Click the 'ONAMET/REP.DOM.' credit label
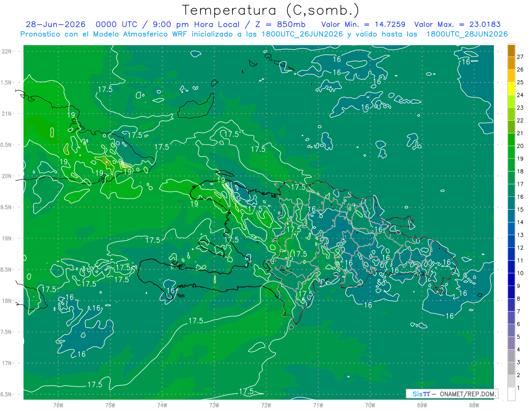The image size is (532, 411). [467, 394]
